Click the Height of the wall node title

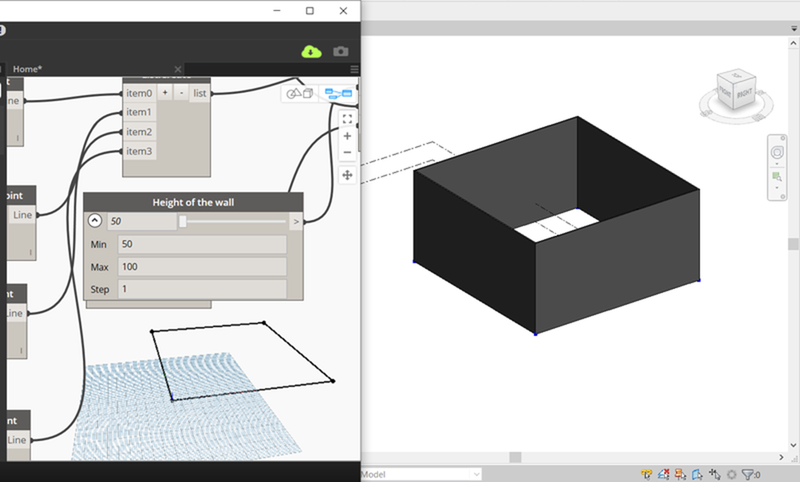193,202
